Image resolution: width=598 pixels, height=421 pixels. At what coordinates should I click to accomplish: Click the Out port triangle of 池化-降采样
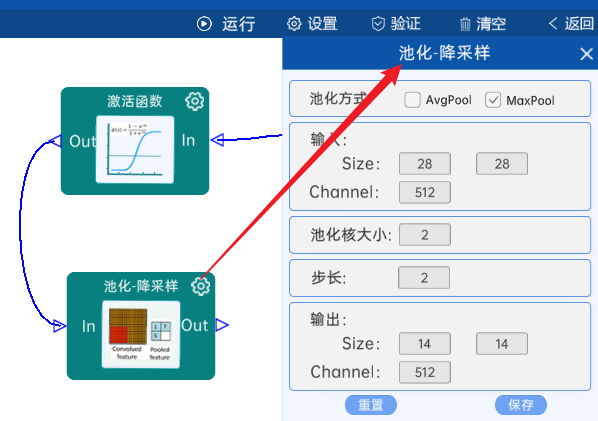[x=222, y=325]
